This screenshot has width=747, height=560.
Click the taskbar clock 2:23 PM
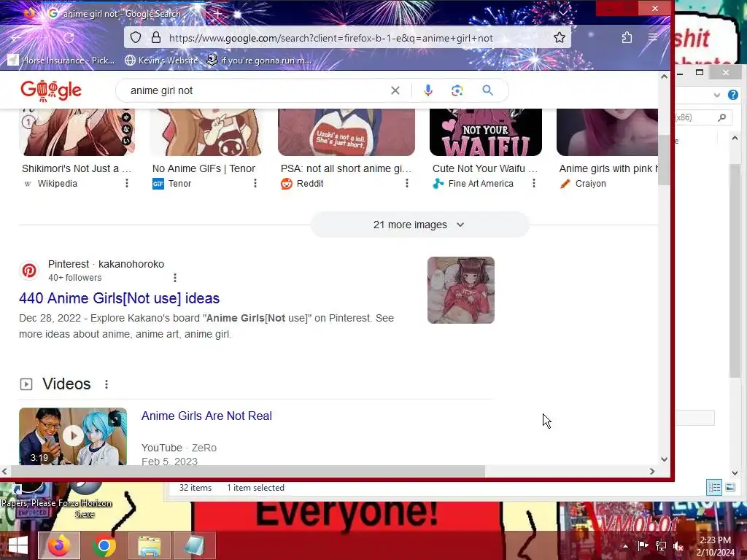(x=715, y=540)
